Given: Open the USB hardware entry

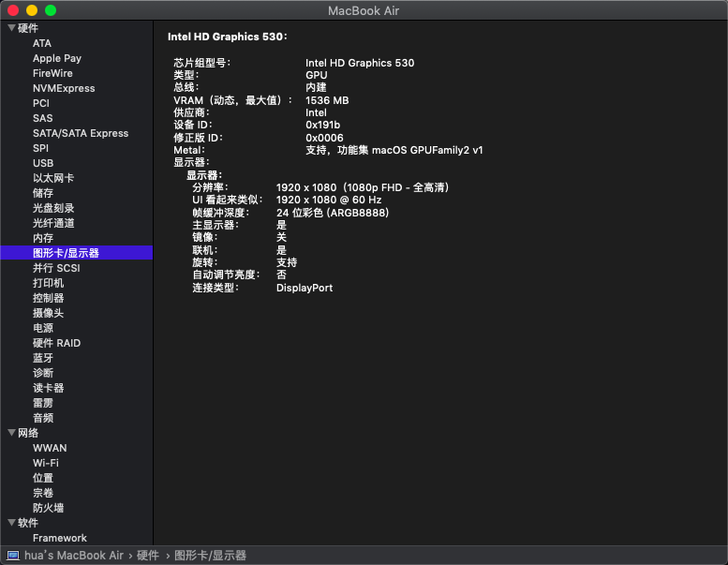Looking at the screenshot, I should point(43,163).
